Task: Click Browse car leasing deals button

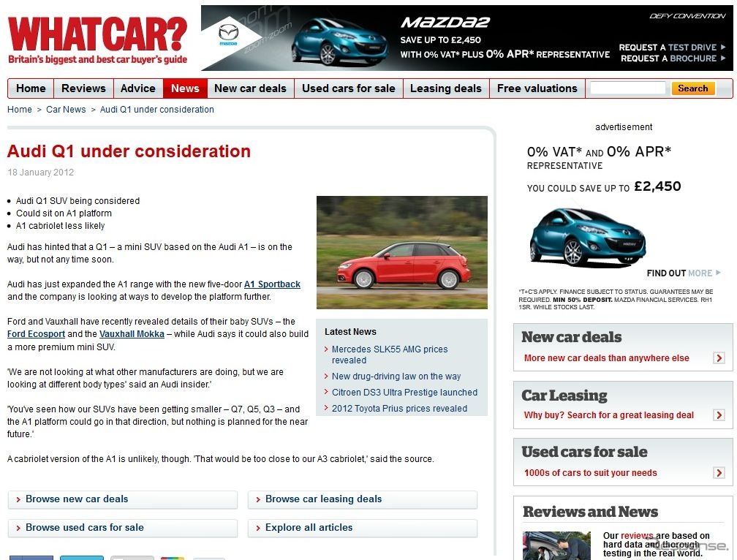Action: [363, 499]
